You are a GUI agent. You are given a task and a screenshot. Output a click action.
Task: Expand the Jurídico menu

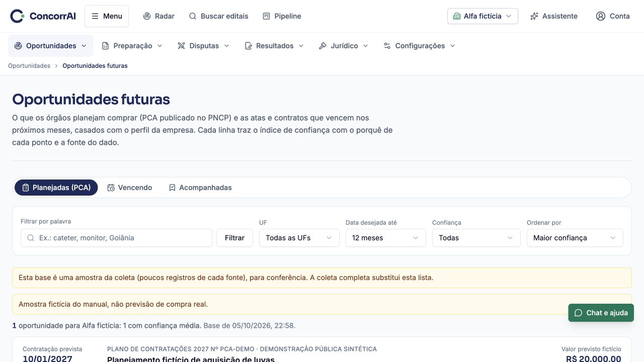tap(344, 46)
